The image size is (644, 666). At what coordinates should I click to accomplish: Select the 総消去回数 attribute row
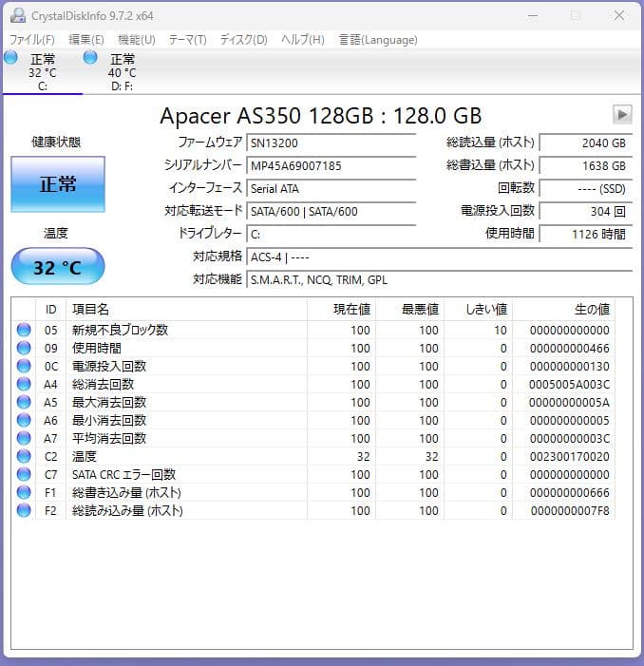coord(313,384)
